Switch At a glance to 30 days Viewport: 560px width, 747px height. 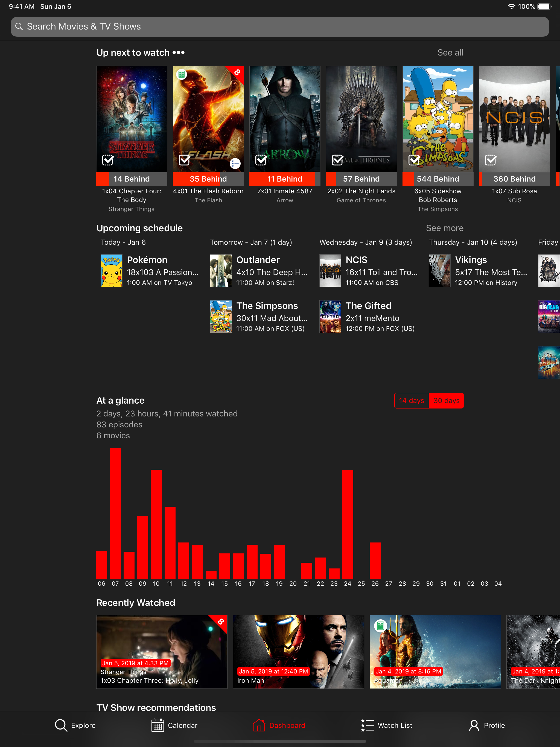click(446, 401)
